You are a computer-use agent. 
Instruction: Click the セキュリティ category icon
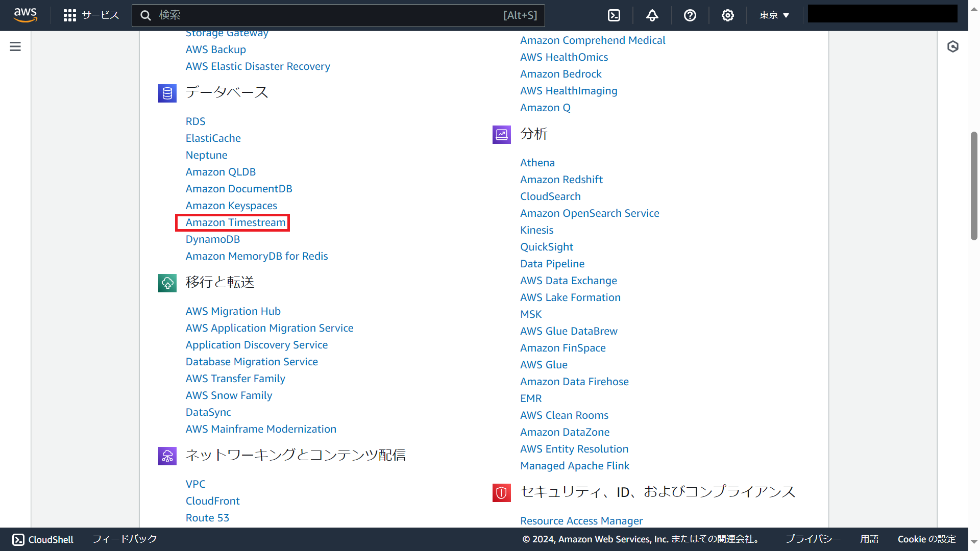tap(501, 492)
